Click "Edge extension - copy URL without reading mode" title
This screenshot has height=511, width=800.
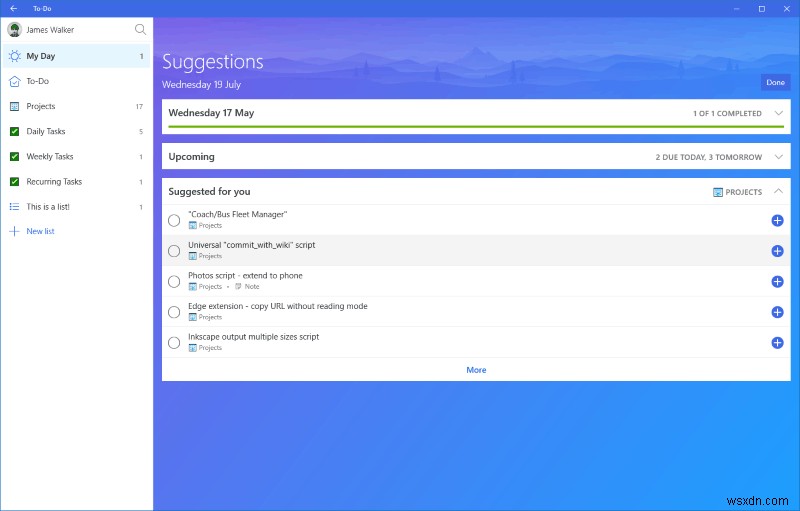point(278,306)
